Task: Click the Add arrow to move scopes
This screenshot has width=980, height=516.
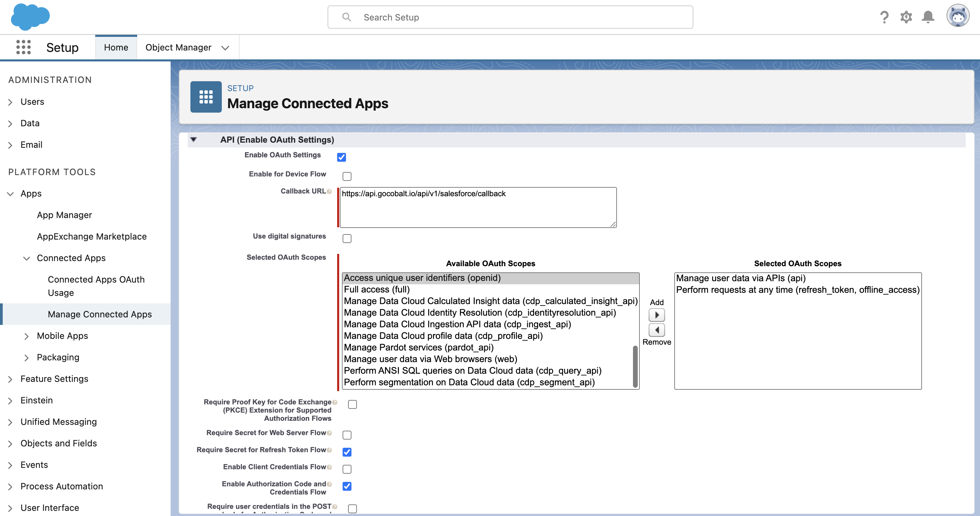Action: pyautogui.click(x=657, y=315)
